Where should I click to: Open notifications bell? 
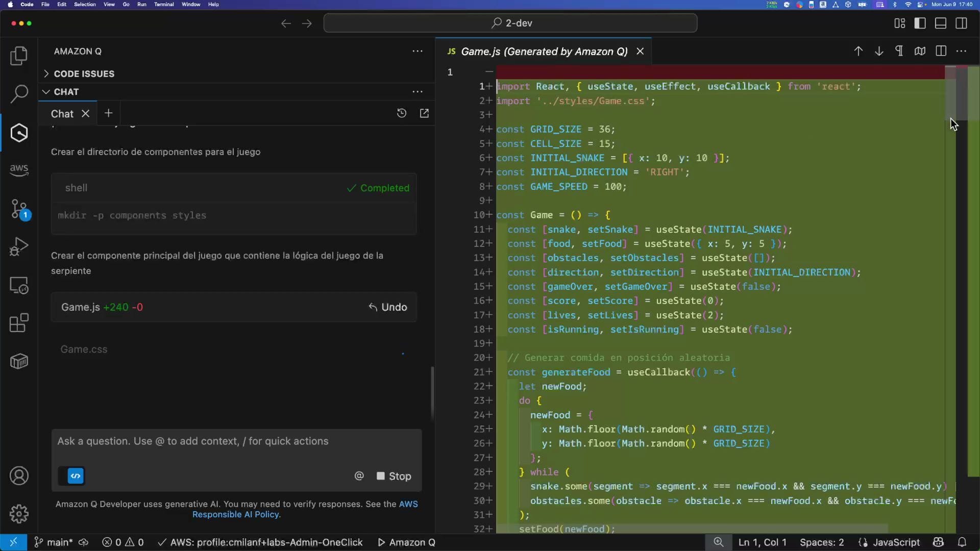coord(962,542)
